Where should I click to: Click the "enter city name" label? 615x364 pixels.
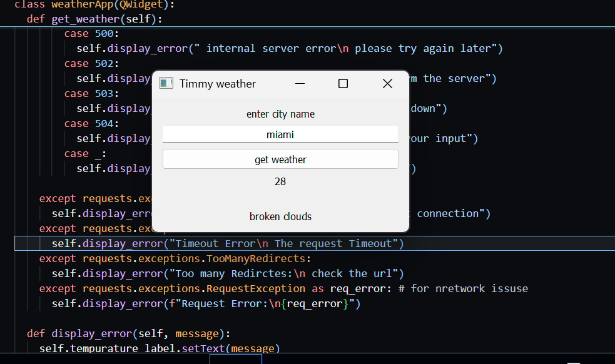pyautogui.click(x=280, y=114)
